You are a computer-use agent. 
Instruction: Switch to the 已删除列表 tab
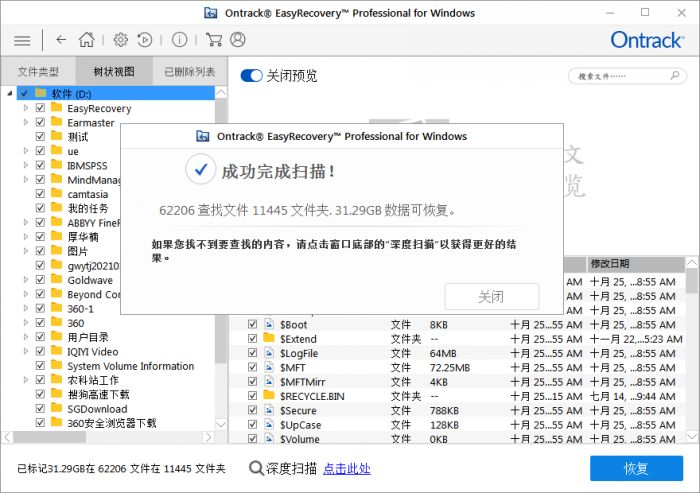190,71
